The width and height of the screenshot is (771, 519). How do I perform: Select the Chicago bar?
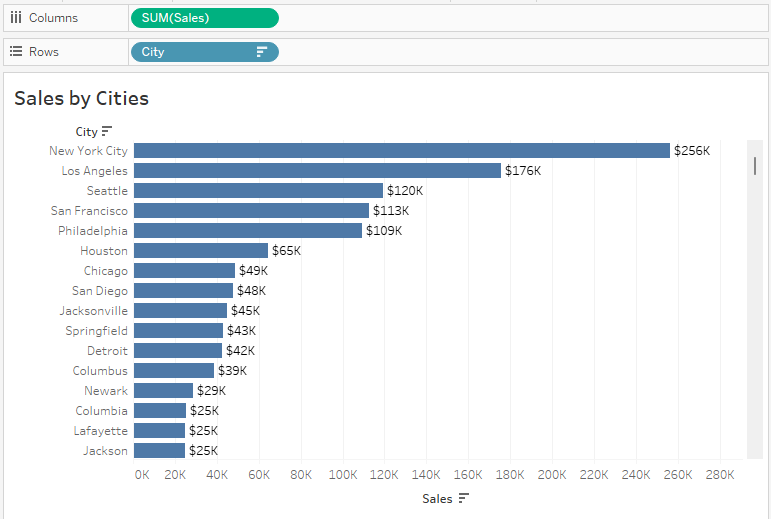coord(184,270)
